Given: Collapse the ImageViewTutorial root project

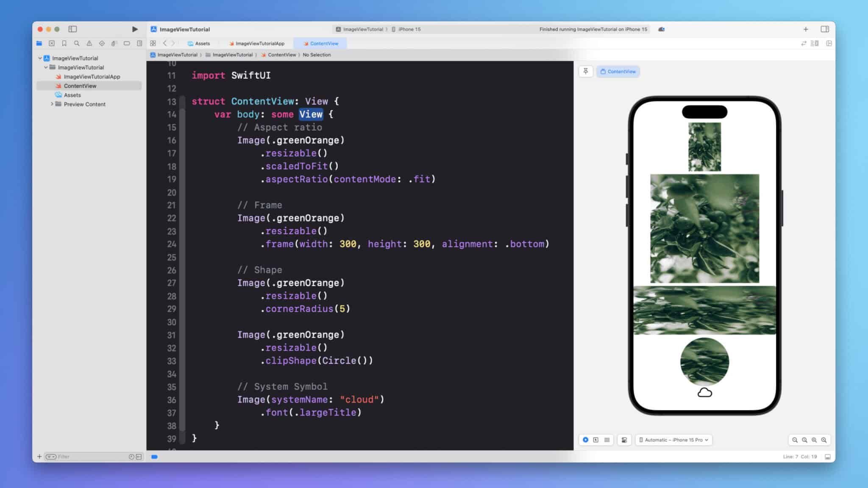Looking at the screenshot, I should point(40,58).
